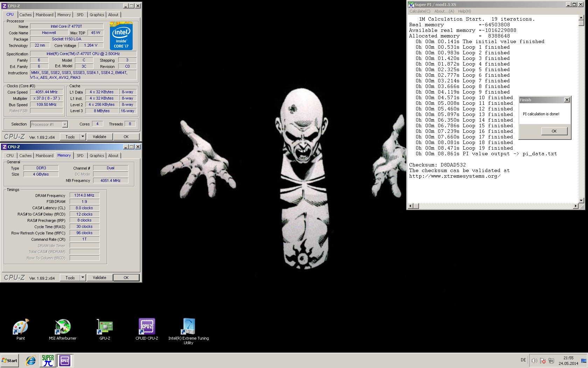Click OK button in top CPU-Z window
Image resolution: width=588 pixels, height=368 pixels.
coord(126,137)
